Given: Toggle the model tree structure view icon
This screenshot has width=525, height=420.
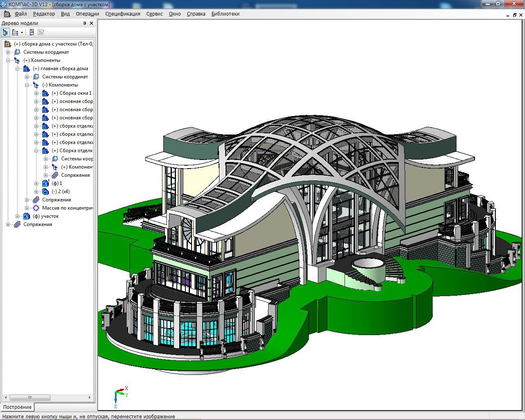Looking at the screenshot, I should tap(5, 32).
